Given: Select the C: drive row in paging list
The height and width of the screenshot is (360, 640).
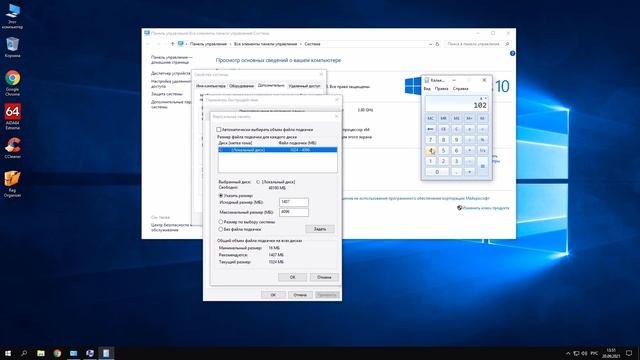Looking at the screenshot, I should pos(278,150).
